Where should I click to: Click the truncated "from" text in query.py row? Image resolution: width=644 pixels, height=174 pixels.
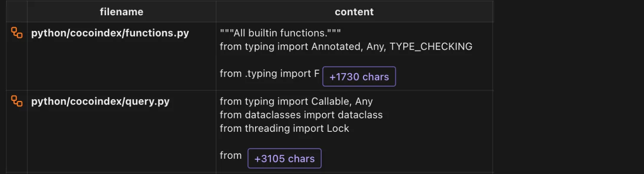pos(230,155)
